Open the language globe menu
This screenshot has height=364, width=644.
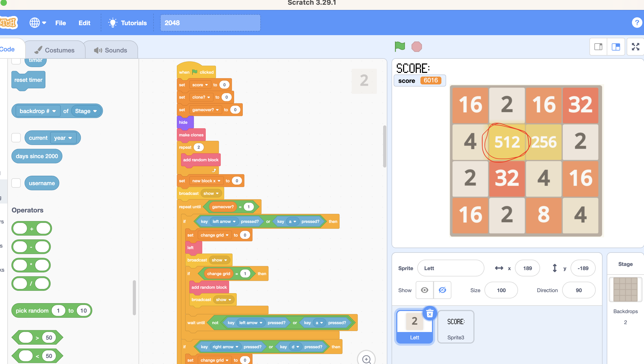(x=38, y=23)
